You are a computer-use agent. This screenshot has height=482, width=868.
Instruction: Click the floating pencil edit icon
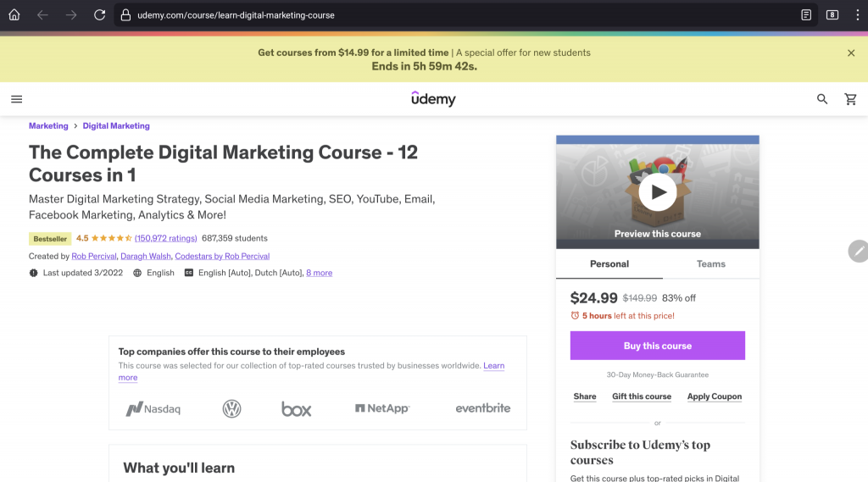point(858,252)
